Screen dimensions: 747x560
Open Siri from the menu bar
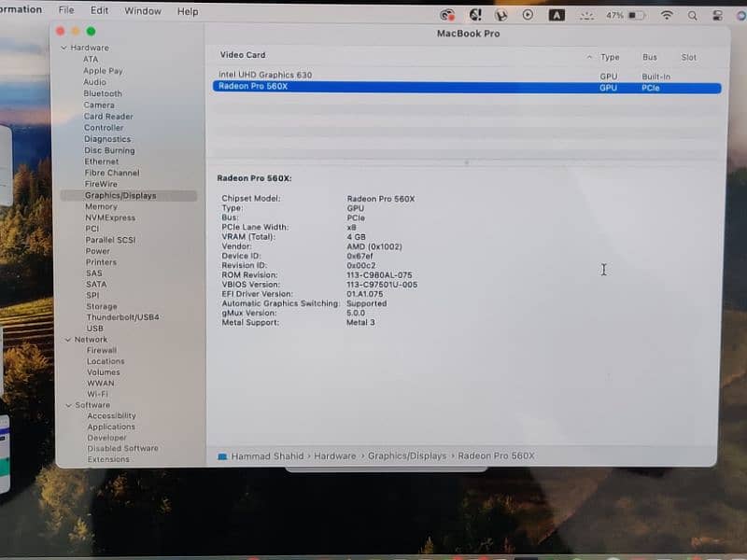738,16
